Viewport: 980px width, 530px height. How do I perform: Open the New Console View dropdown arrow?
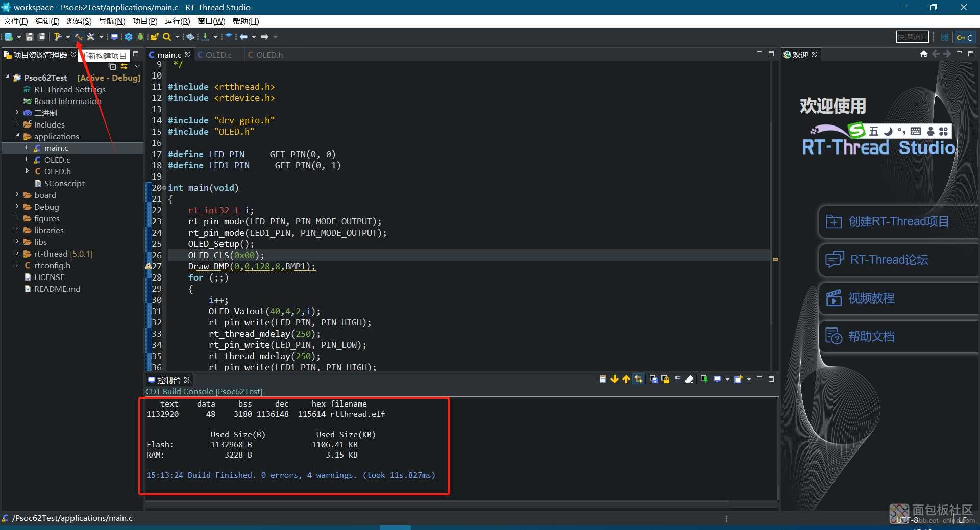749,380
